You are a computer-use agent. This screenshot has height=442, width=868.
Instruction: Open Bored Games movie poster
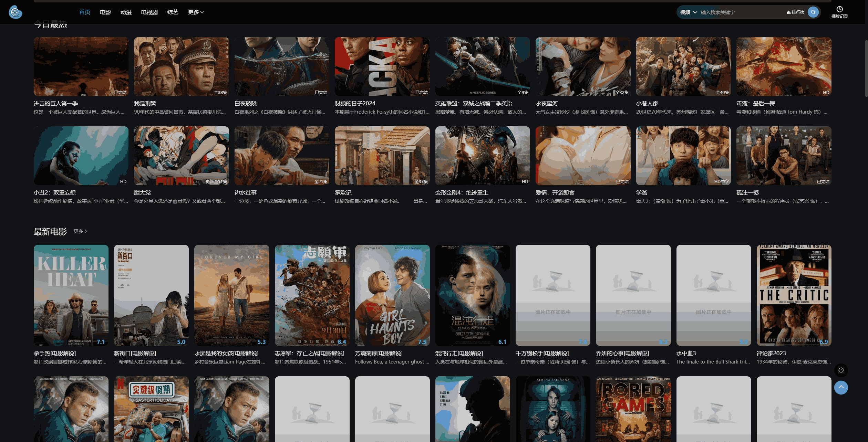point(633,409)
